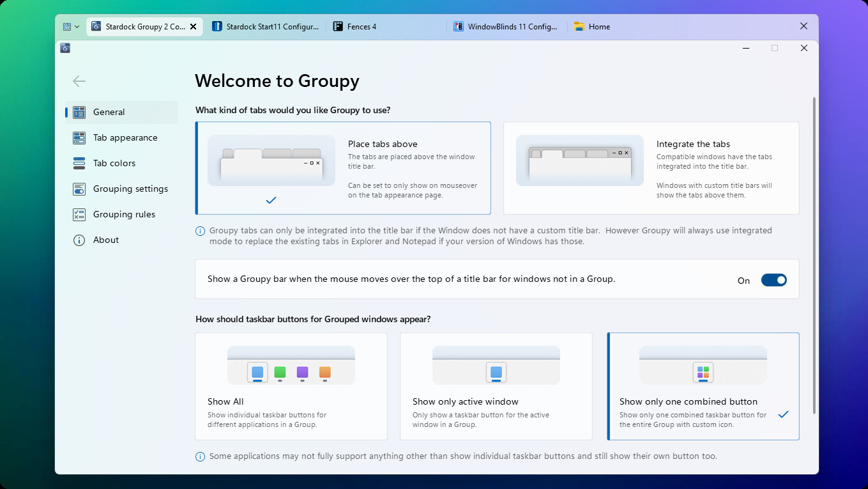Image resolution: width=868 pixels, height=489 pixels.
Task: Open the About page
Action: coord(106,240)
